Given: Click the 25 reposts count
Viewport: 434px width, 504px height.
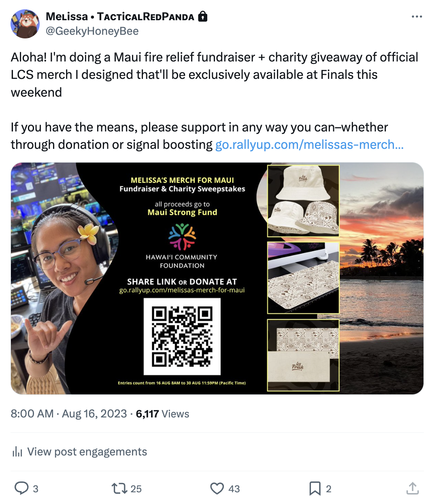Looking at the screenshot, I should 136,489.
